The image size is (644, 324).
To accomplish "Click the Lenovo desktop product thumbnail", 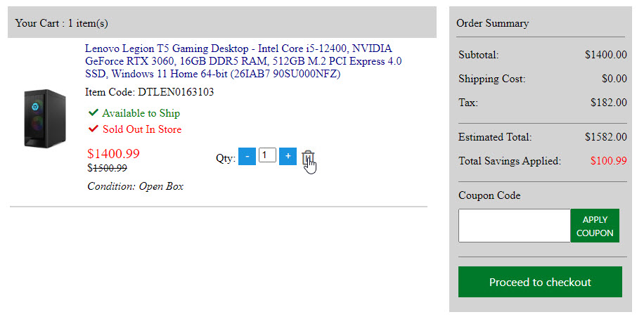I will click(45, 117).
